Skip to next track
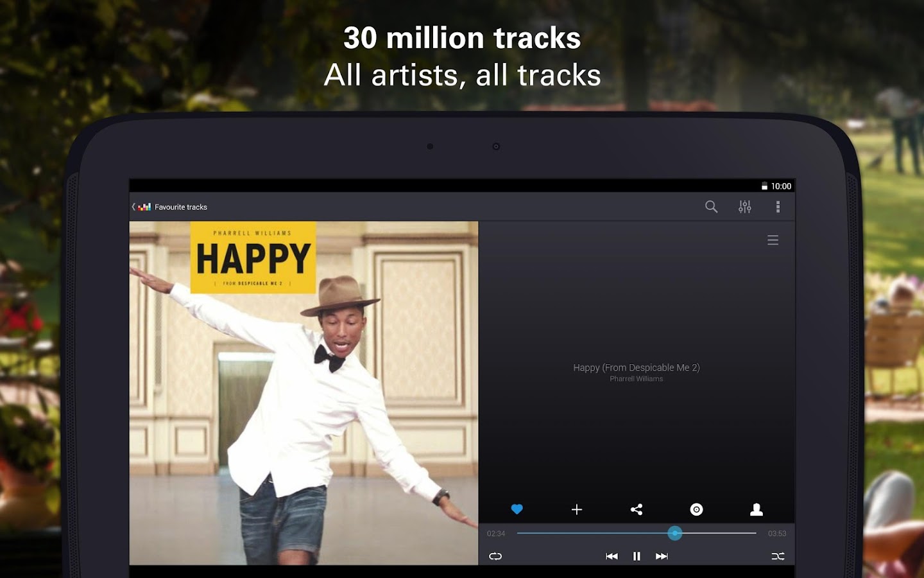 click(662, 556)
